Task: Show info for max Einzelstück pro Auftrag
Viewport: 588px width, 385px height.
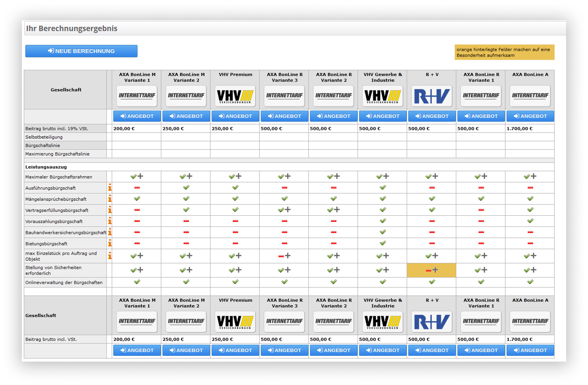Action: coord(110,256)
